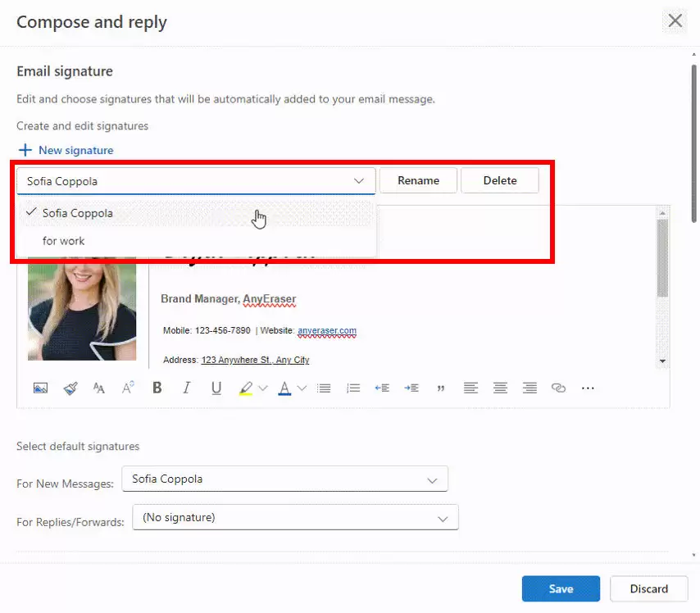Screen dimensions: 700x613
Task: Select the Format Painter tool
Action: (x=70, y=388)
